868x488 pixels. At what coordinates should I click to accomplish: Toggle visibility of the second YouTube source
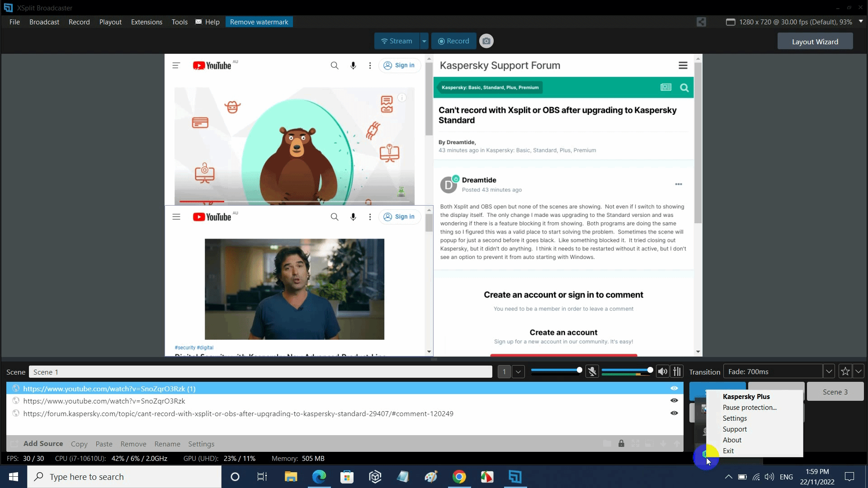(674, 401)
